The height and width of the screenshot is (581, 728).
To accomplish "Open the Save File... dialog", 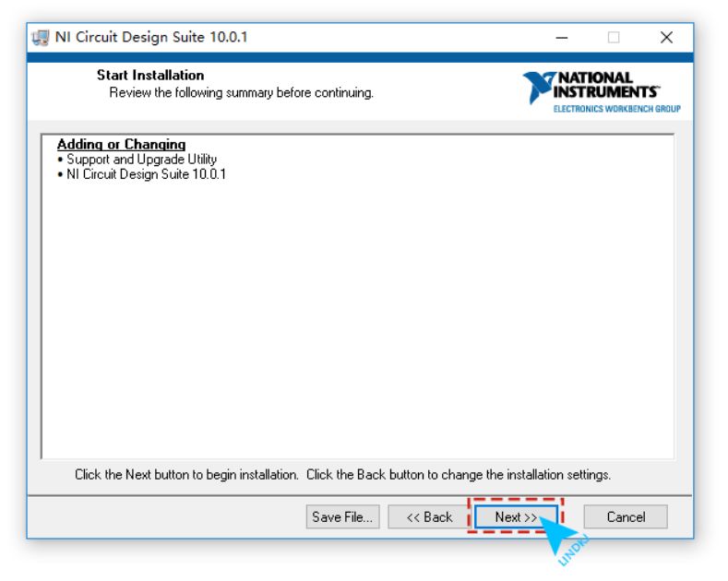I will [342, 516].
